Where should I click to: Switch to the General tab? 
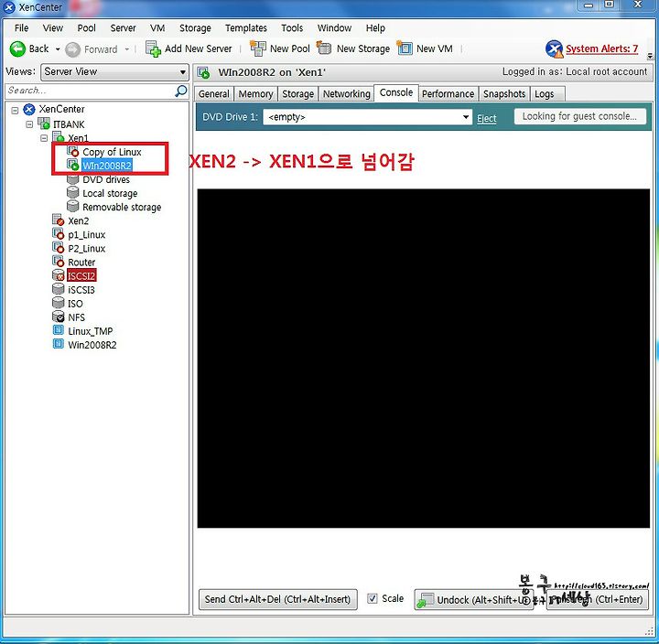pyautogui.click(x=214, y=93)
